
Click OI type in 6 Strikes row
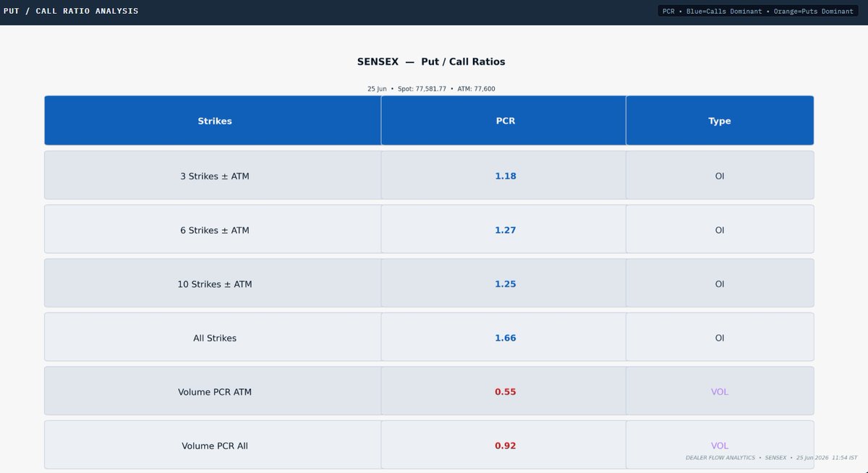pyautogui.click(x=720, y=230)
